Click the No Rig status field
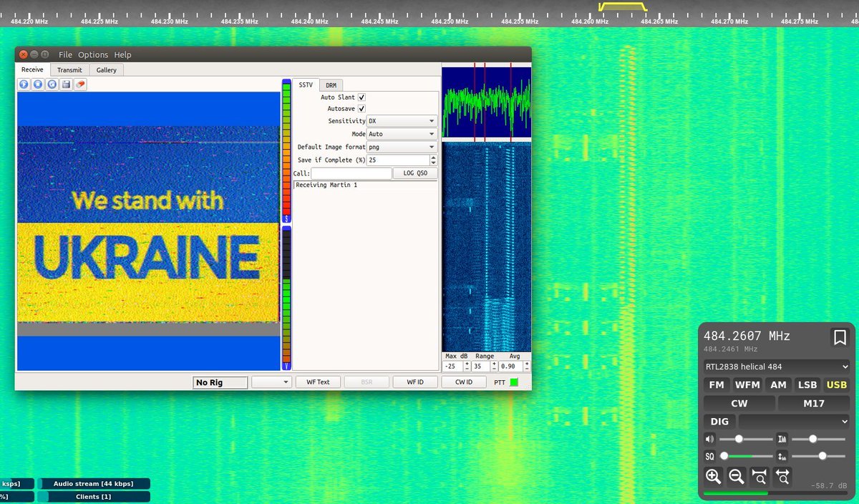Image resolution: width=859 pixels, height=504 pixels. (220, 382)
